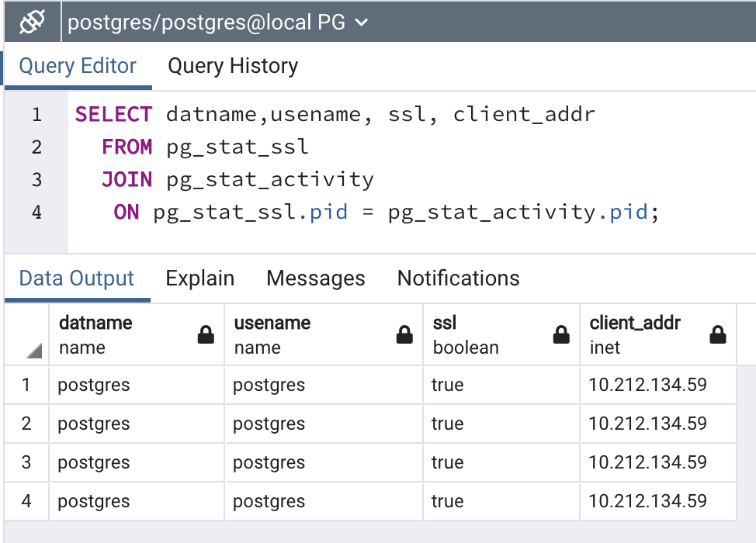
Task: Select the client_addr column header
Action: [x=658, y=335]
